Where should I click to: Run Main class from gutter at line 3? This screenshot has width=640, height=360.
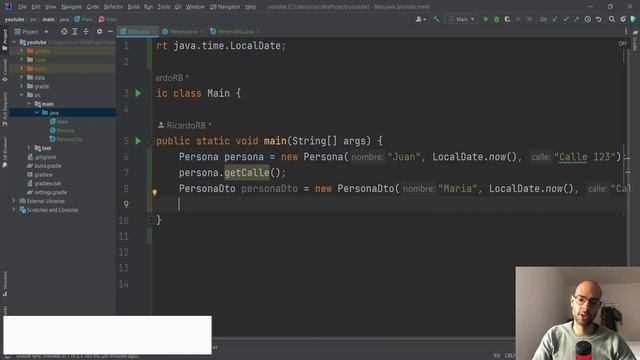point(138,93)
